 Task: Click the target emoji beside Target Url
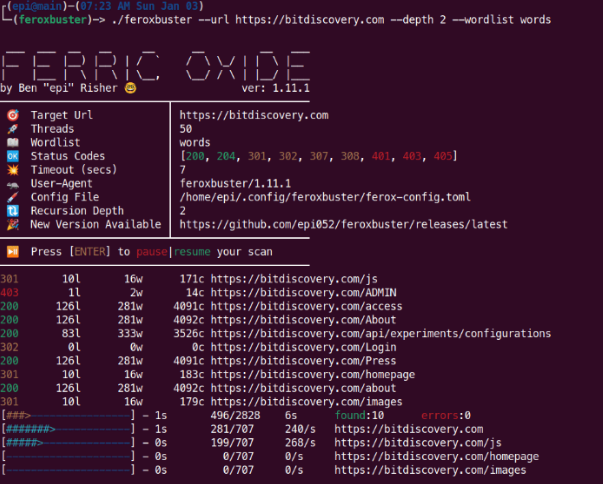pyautogui.click(x=13, y=115)
